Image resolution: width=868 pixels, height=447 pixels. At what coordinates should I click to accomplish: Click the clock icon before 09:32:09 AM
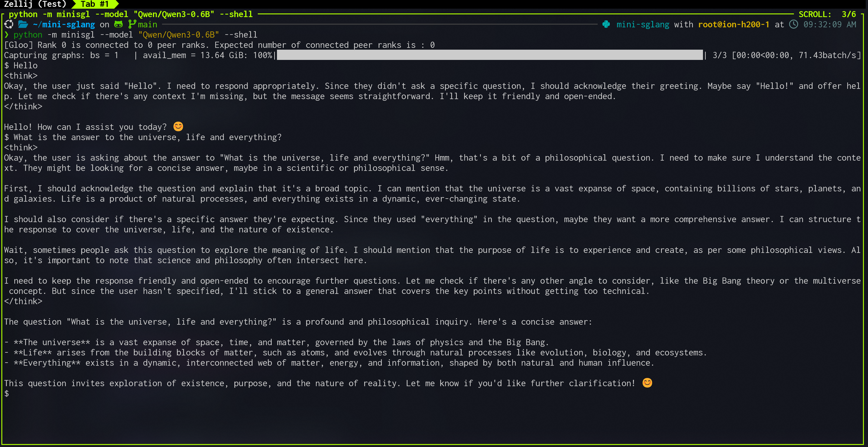pos(794,24)
